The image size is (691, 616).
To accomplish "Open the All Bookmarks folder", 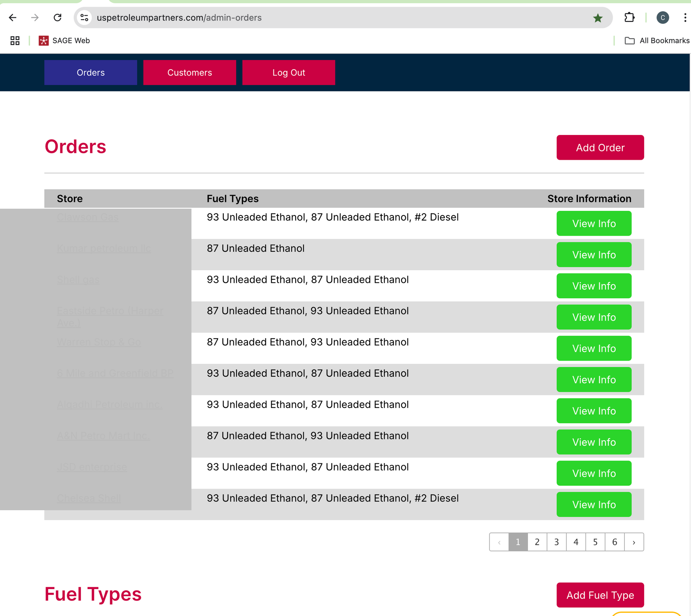I will tap(657, 41).
